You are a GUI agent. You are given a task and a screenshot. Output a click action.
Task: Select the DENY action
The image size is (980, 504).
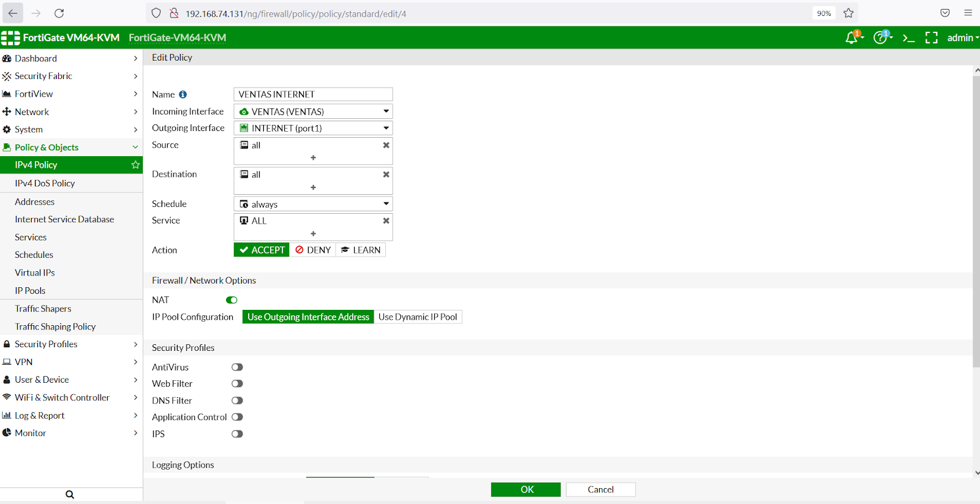point(312,250)
